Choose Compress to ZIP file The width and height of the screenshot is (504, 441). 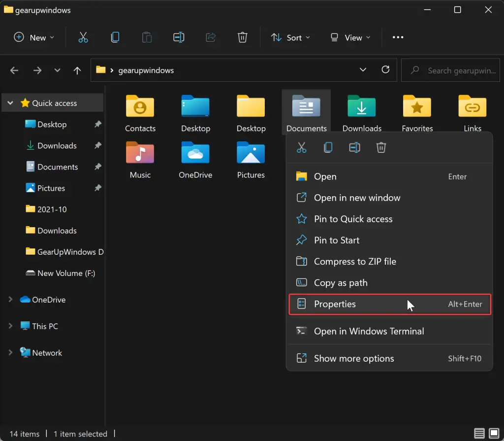click(355, 261)
